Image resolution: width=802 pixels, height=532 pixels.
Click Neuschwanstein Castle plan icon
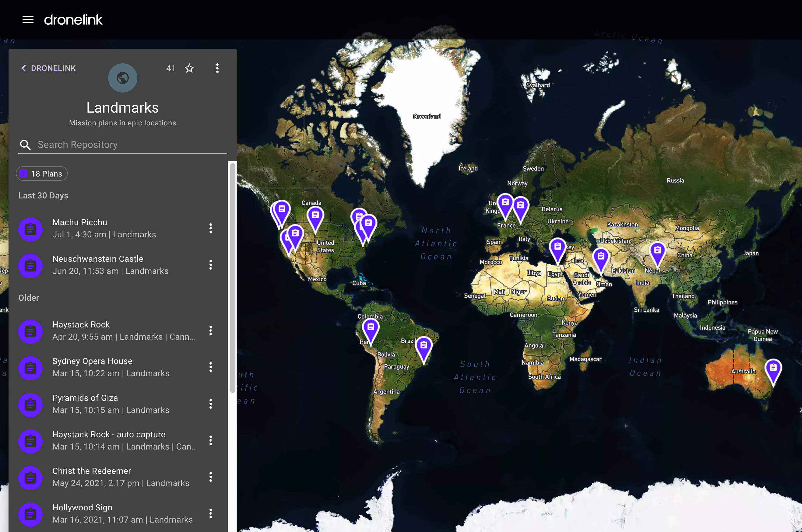click(30, 266)
